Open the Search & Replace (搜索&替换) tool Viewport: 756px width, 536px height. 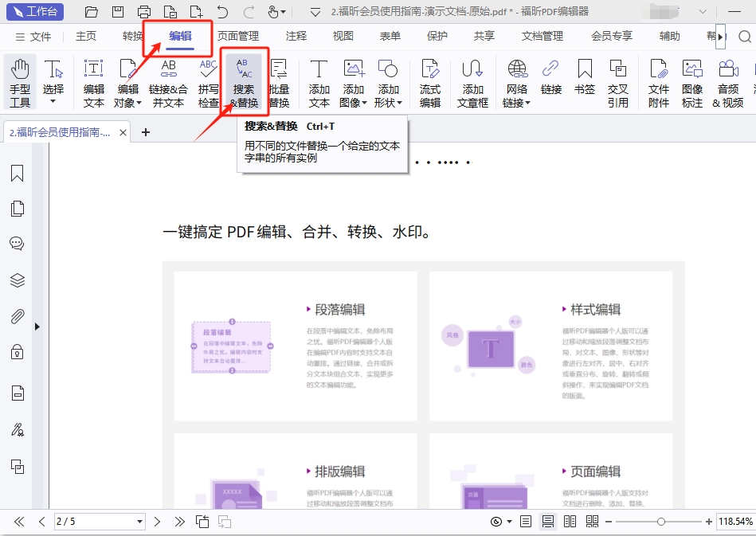click(x=244, y=83)
